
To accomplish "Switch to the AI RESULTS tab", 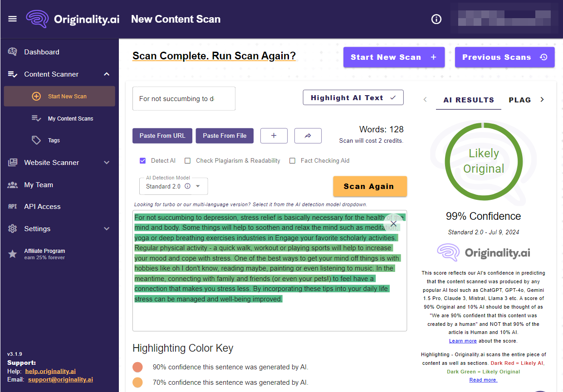I will point(469,100).
